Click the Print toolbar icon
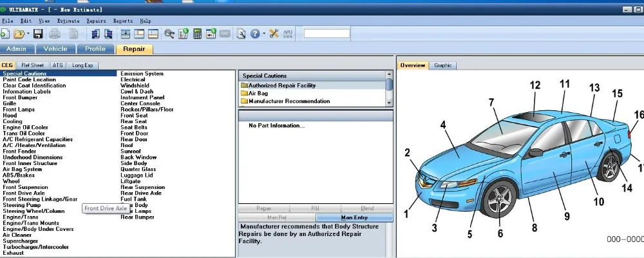This screenshot has width=644, height=258. (x=55, y=34)
